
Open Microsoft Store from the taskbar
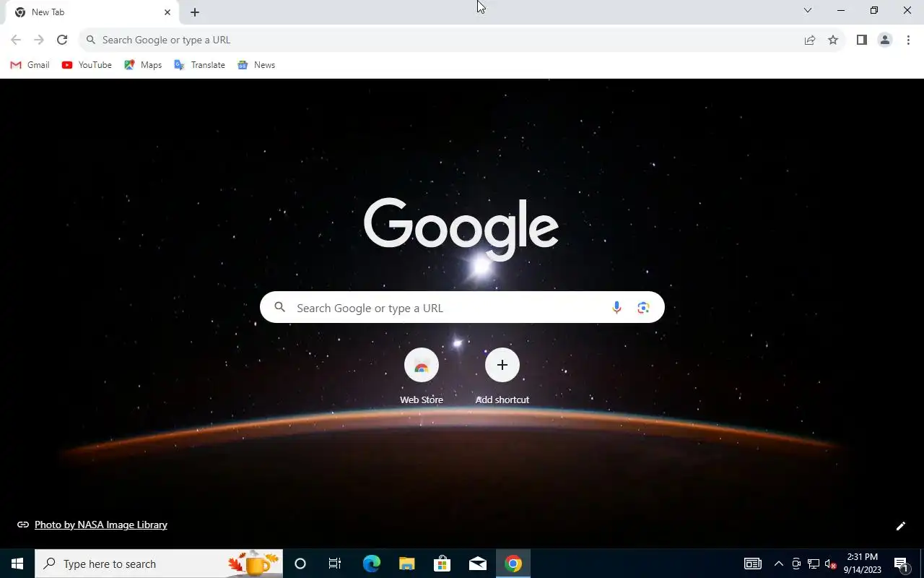pos(442,564)
